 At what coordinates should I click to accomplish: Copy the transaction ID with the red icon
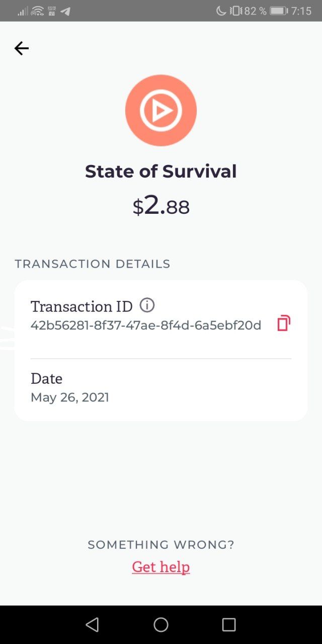tap(284, 323)
